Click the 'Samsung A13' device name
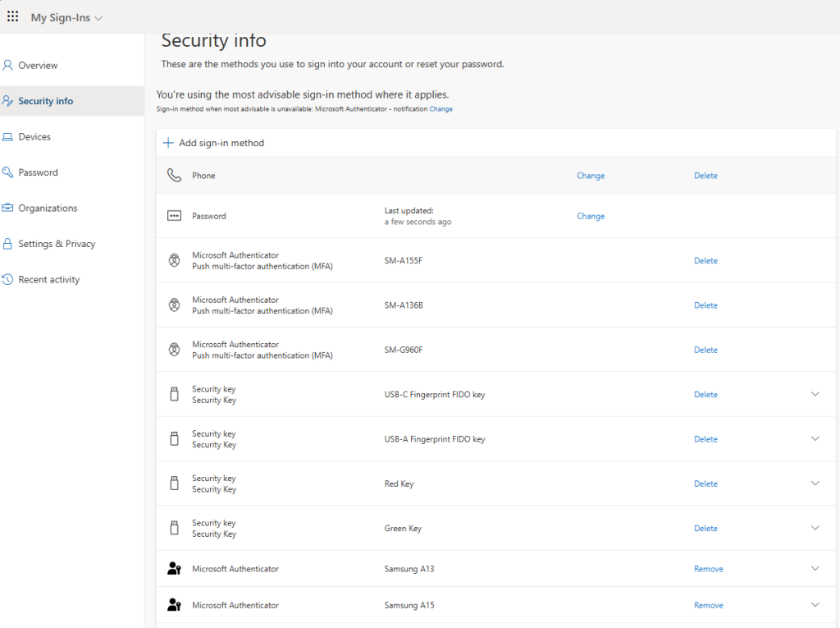Viewport: 840px width, 628px height. coord(409,568)
